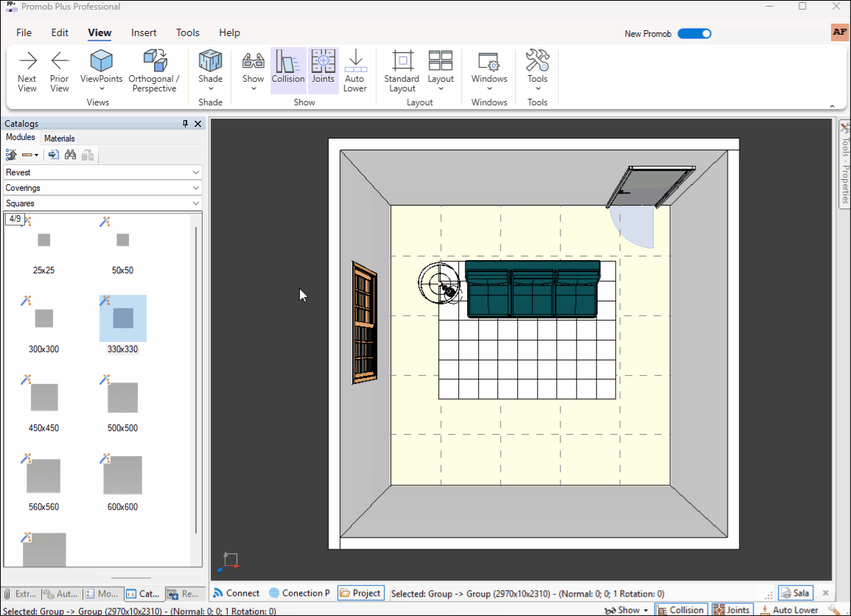The image size is (851, 616).
Task: Open the Edit menu
Action: pyautogui.click(x=60, y=32)
